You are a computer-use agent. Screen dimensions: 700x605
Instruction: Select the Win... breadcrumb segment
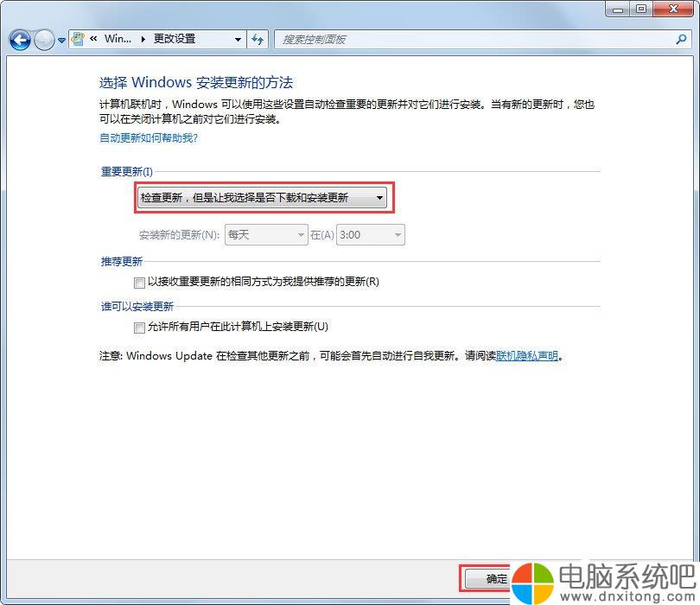(x=118, y=39)
